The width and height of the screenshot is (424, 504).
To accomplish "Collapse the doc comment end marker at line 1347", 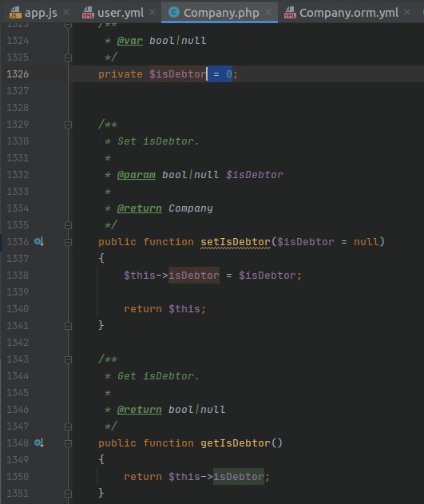I will pyautogui.click(x=68, y=427).
